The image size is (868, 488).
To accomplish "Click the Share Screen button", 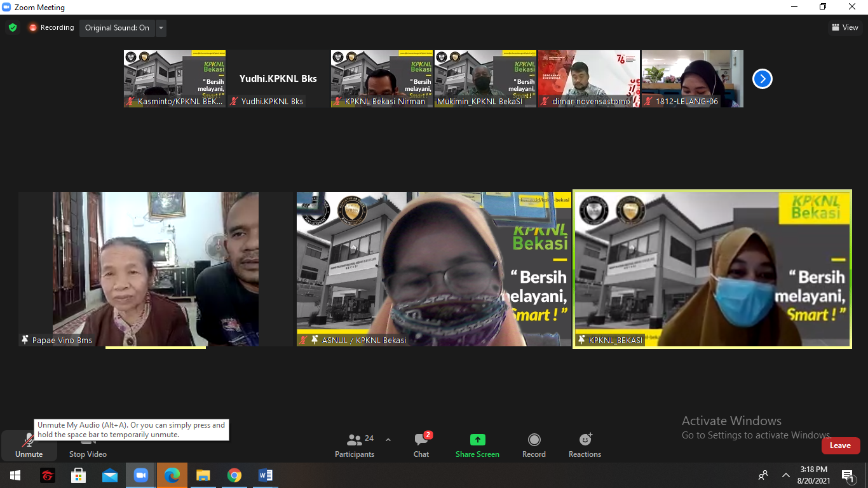I will [x=477, y=445].
